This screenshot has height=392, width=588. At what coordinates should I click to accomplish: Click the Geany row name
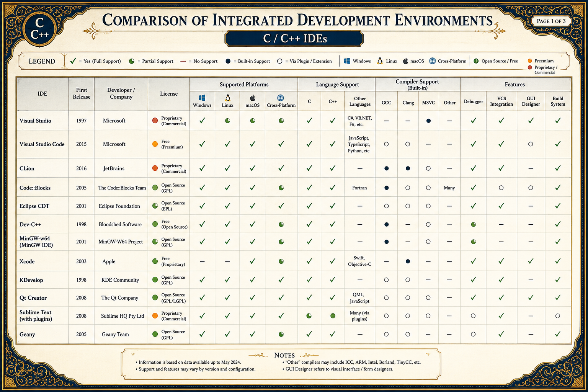27,334
